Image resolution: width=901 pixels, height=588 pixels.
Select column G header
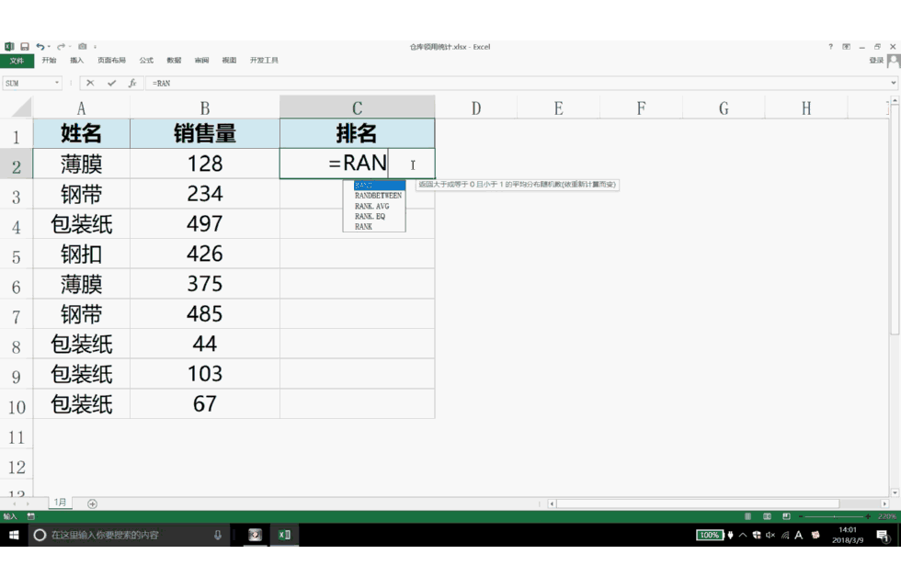point(724,108)
